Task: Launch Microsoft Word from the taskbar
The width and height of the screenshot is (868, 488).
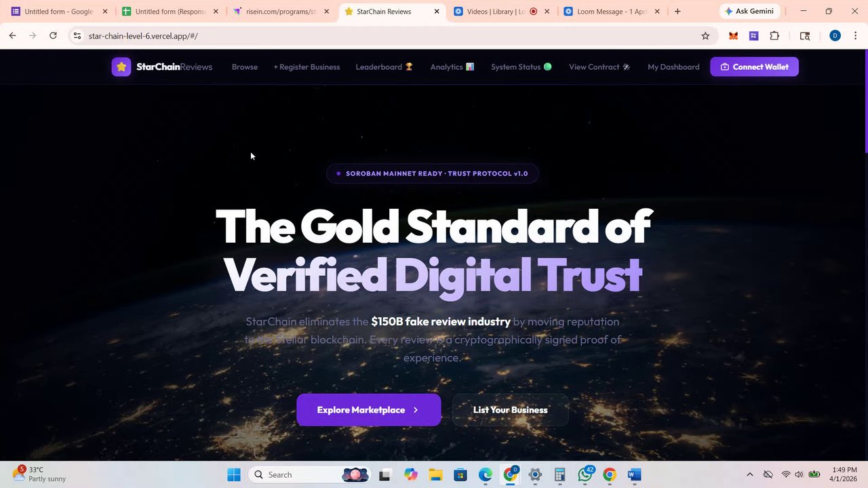Action: pos(634,474)
